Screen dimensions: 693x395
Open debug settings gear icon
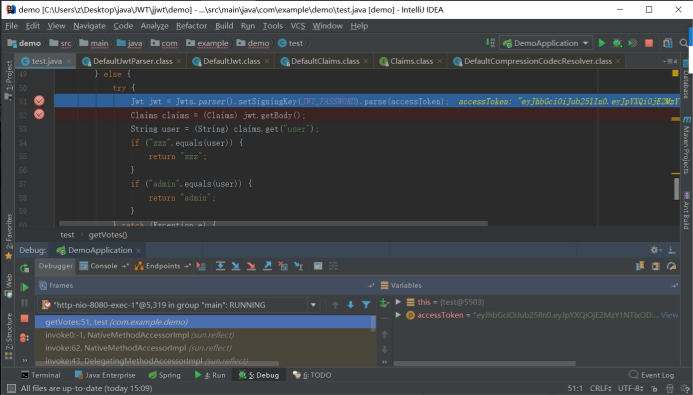click(655, 250)
